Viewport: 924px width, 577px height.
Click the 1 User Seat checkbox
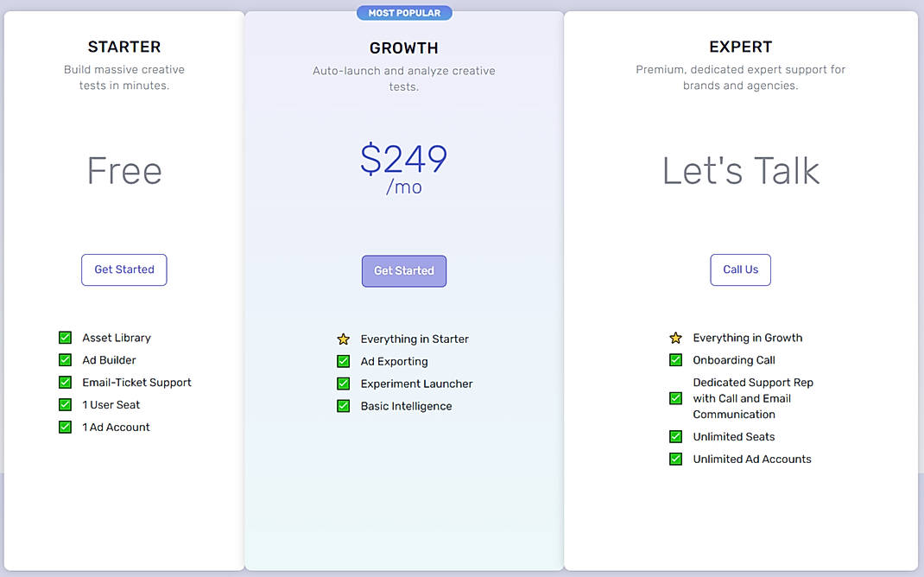tap(65, 404)
